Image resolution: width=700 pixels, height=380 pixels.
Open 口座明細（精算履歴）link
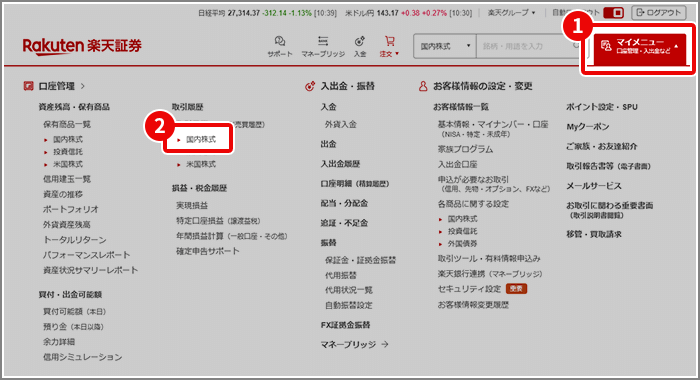tap(355, 184)
